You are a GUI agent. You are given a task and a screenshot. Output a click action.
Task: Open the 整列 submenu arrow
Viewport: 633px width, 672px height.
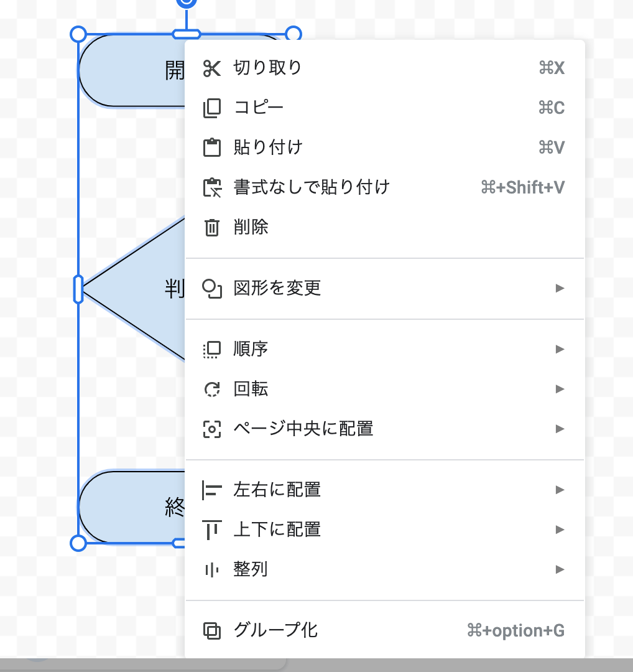tap(560, 569)
